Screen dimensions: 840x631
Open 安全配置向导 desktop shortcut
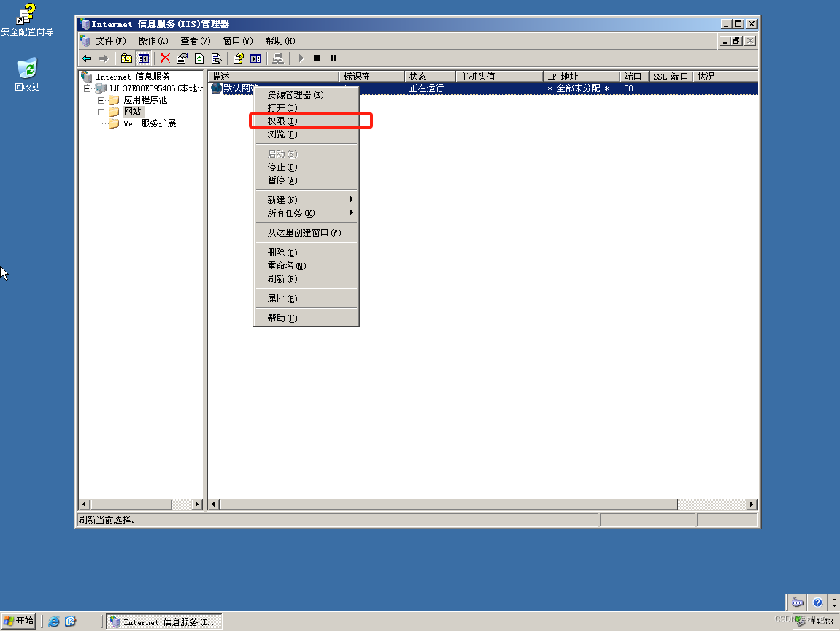[x=27, y=20]
